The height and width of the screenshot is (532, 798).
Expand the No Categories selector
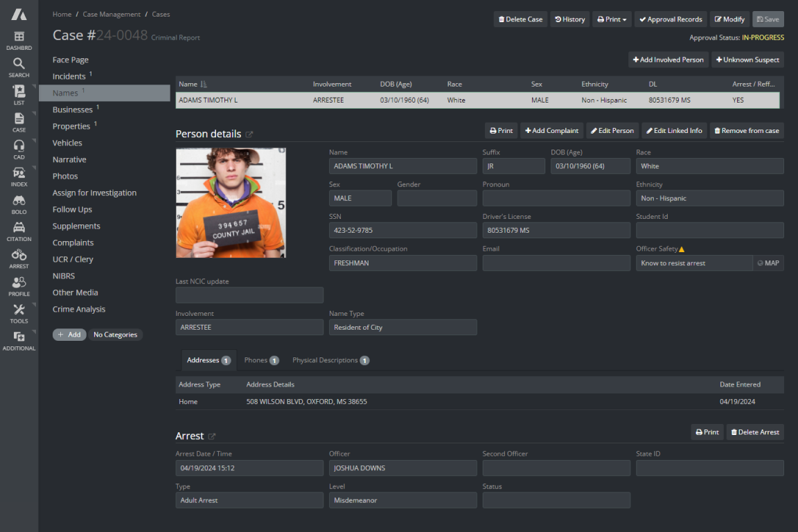tap(115, 335)
